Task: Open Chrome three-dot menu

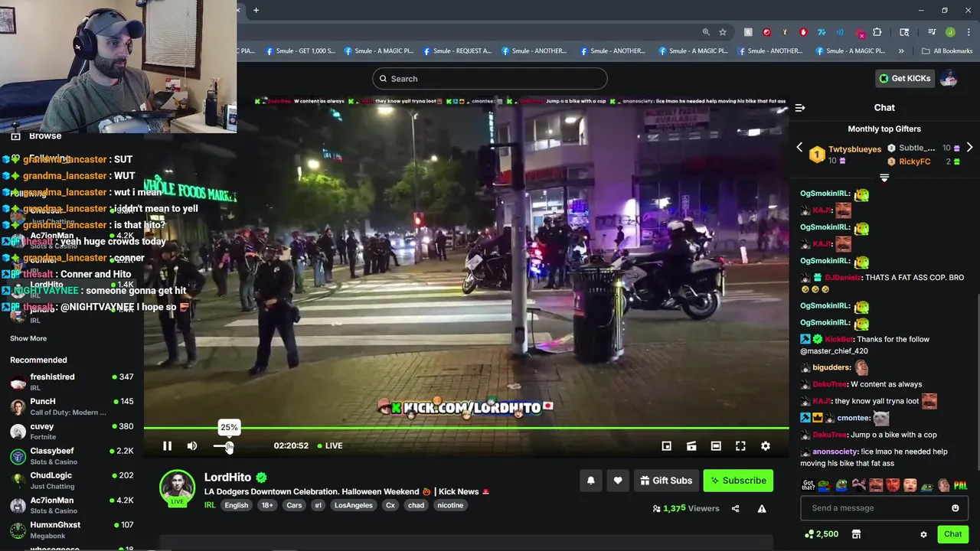Action: (x=969, y=32)
